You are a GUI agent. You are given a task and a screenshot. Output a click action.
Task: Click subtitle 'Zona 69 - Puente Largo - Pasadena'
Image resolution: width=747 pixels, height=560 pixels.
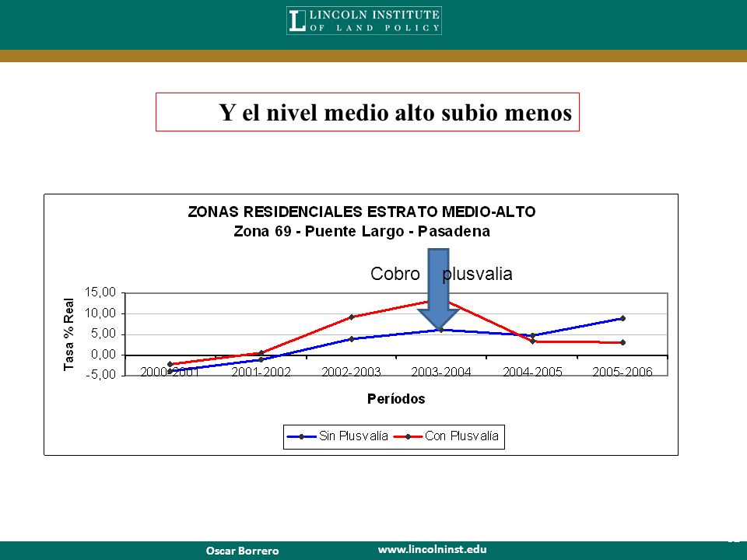pos(362,232)
